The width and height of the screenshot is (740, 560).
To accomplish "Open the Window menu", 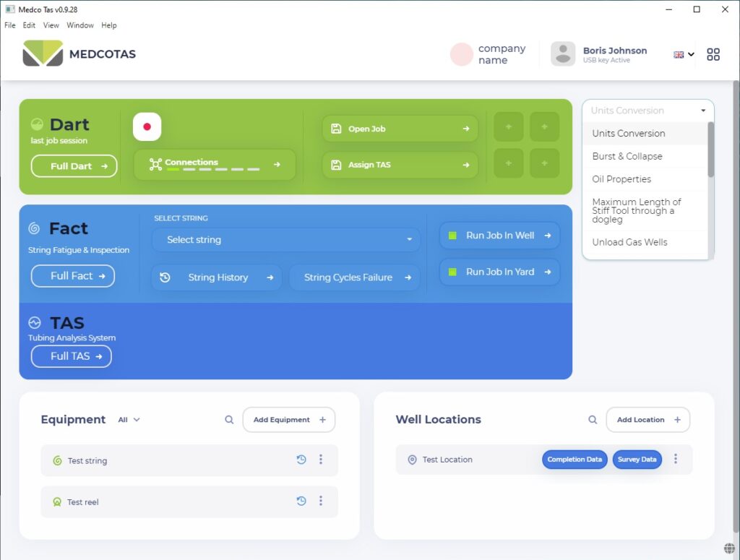I will point(80,25).
